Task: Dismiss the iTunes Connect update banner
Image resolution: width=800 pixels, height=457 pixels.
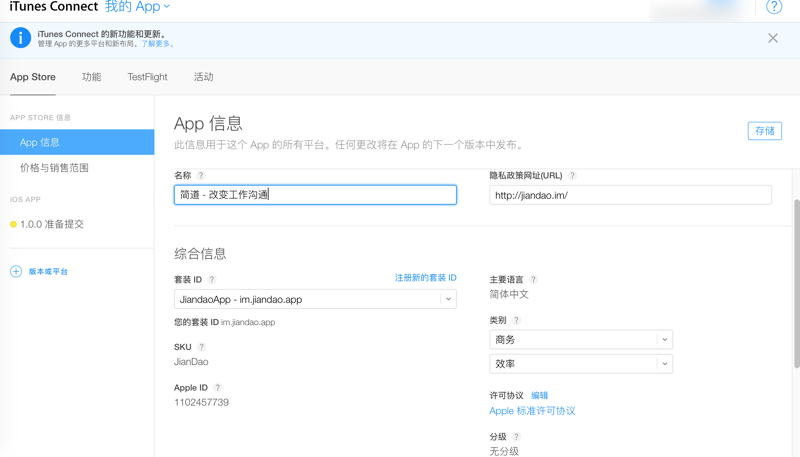Action: click(773, 38)
